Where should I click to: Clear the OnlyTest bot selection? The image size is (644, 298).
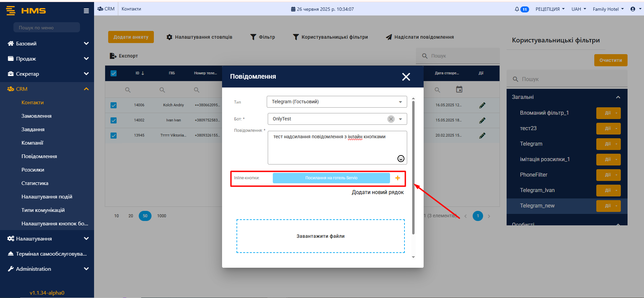(391, 119)
